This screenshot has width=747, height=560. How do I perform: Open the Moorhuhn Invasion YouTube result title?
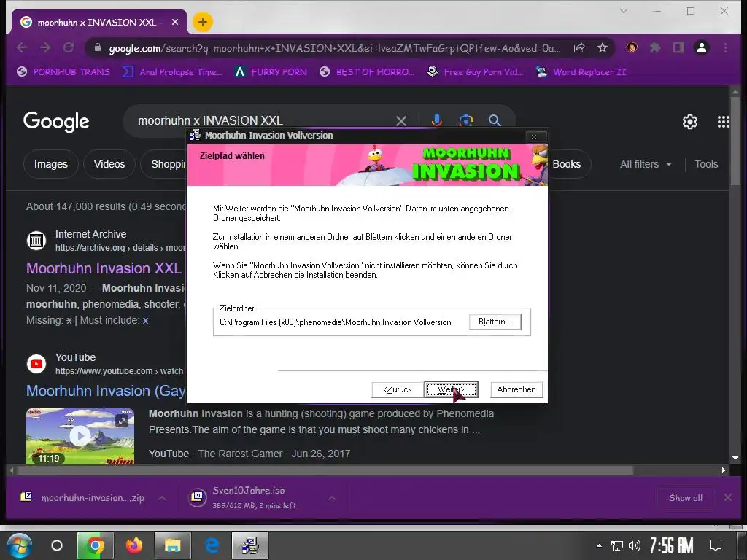click(x=106, y=391)
